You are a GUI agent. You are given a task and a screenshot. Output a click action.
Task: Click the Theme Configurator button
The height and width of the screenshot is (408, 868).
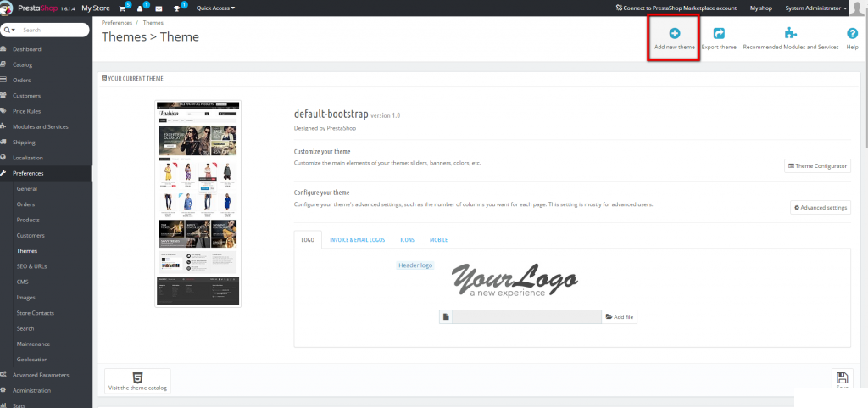point(818,166)
